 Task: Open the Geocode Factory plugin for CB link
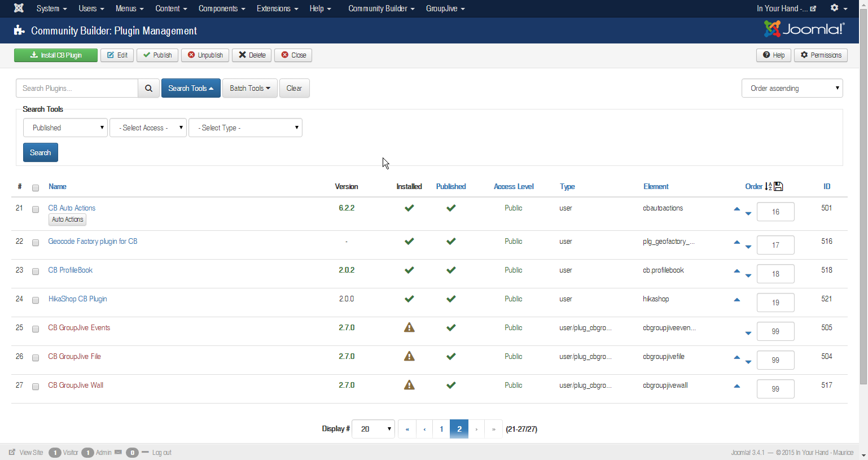(93, 241)
